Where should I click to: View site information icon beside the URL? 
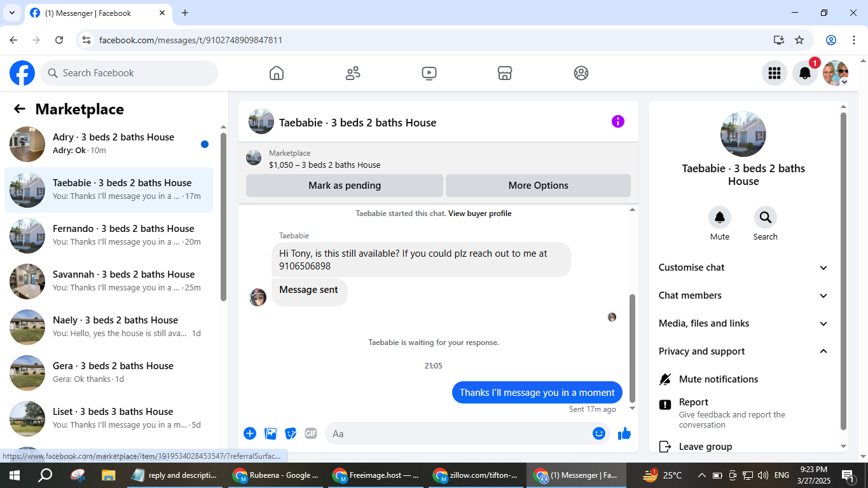pyautogui.click(x=86, y=40)
